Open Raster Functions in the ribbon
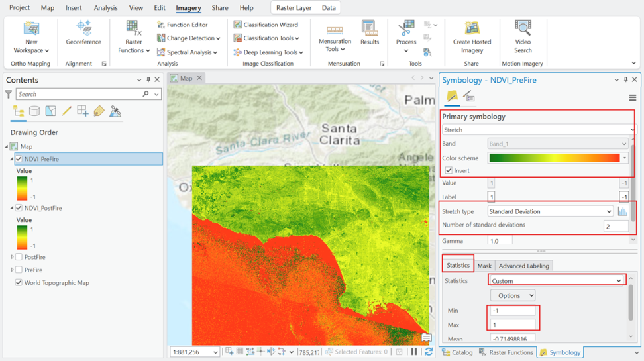The height and width of the screenshot is (361, 644). coord(133,37)
